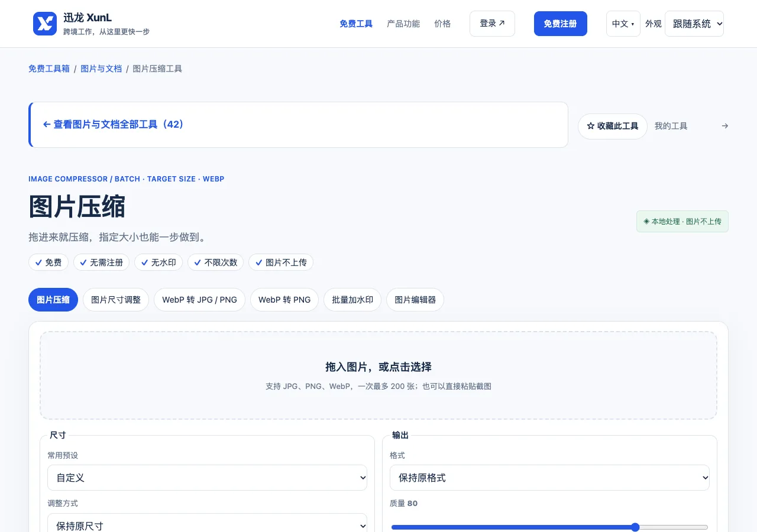Click the 免费 feature chip
The width and height of the screenshot is (757, 532).
point(48,262)
